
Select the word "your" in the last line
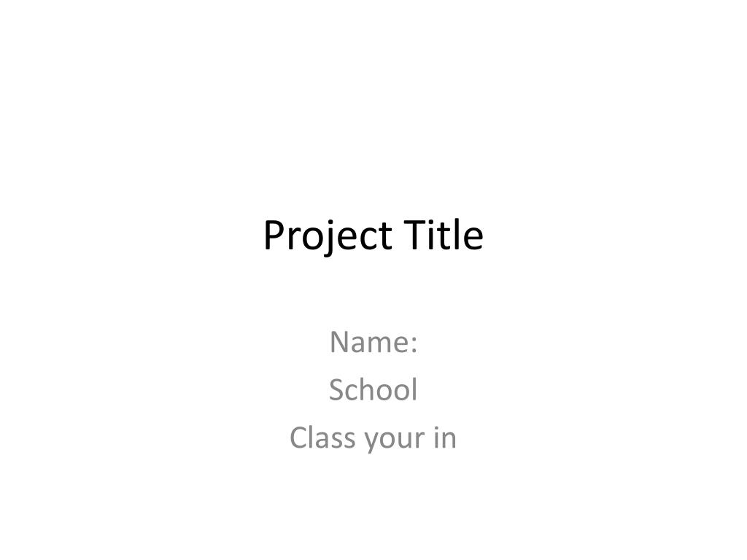[394, 440]
